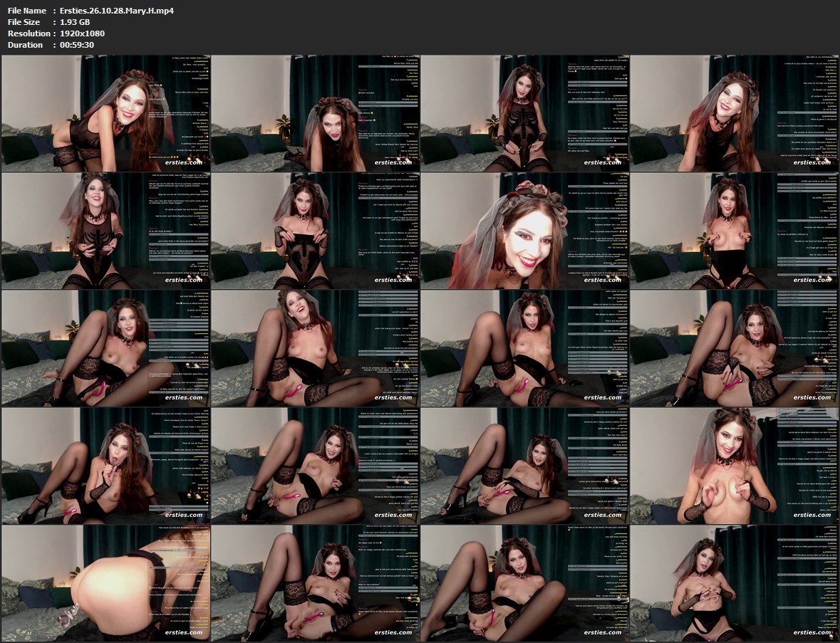Click the "Duration" label

point(25,45)
